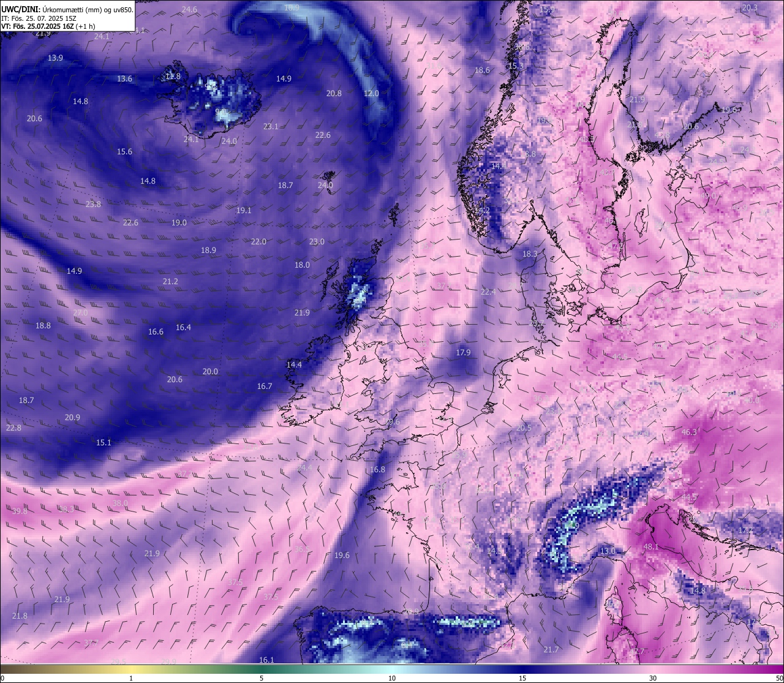This screenshot has height=683, width=784.
Task: Click the map value 16.1 near Portugal
Action: [x=266, y=660]
